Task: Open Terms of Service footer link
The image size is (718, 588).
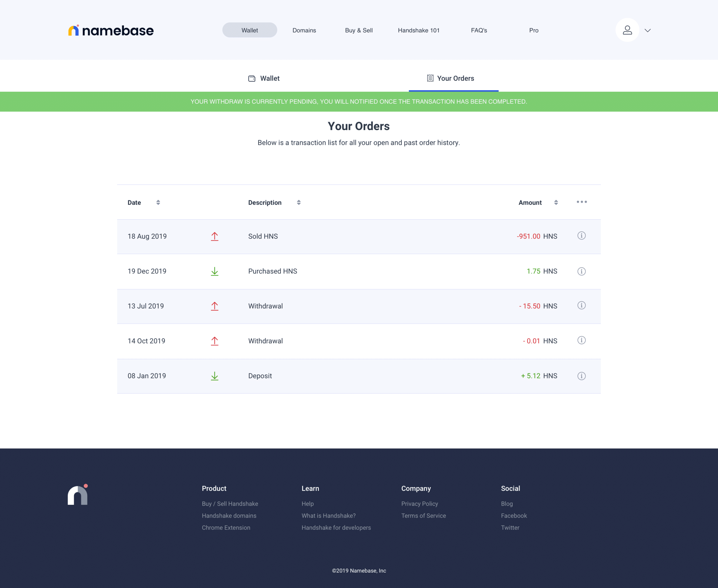Action: (424, 515)
